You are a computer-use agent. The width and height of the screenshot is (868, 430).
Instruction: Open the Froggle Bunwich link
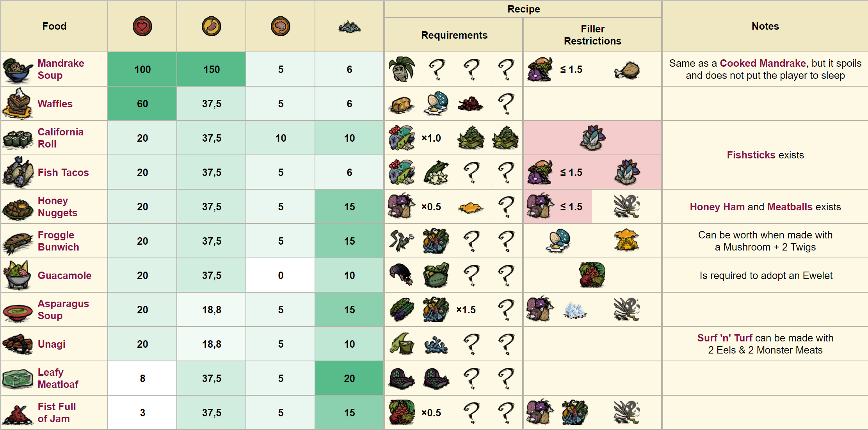click(x=58, y=241)
